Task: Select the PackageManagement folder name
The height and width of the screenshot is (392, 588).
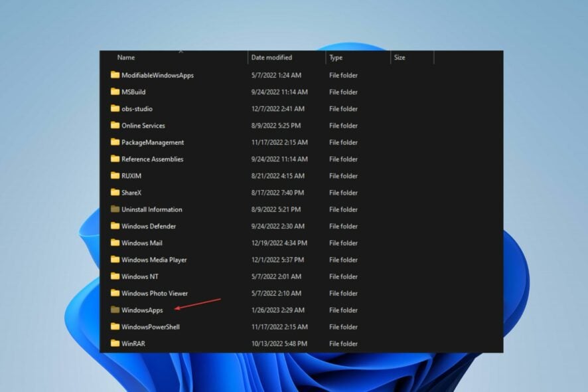Action: [153, 142]
